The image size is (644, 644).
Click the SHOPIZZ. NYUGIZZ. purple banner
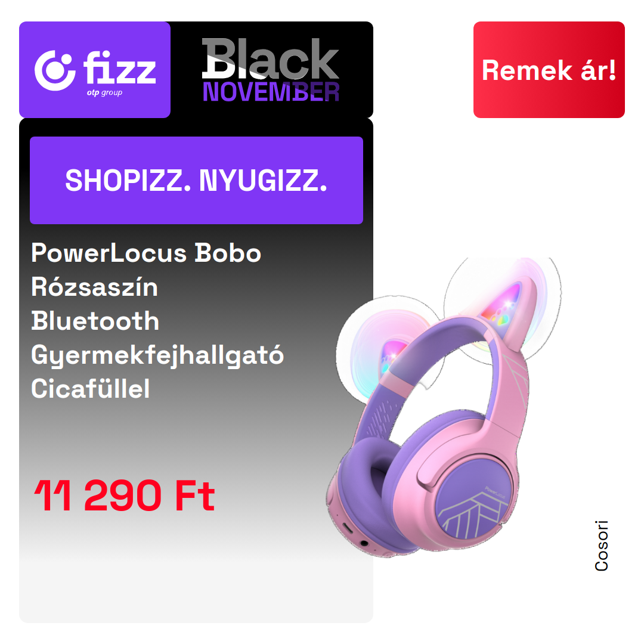point(196,180)
